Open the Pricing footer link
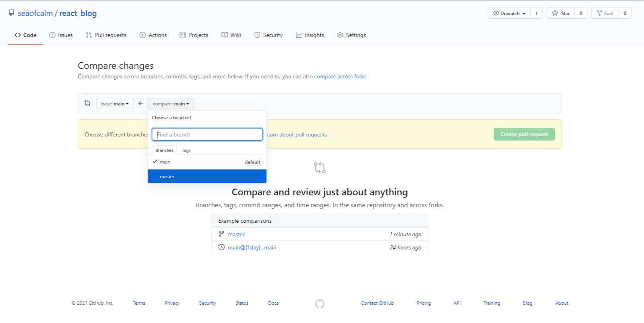 click(423, 303)
